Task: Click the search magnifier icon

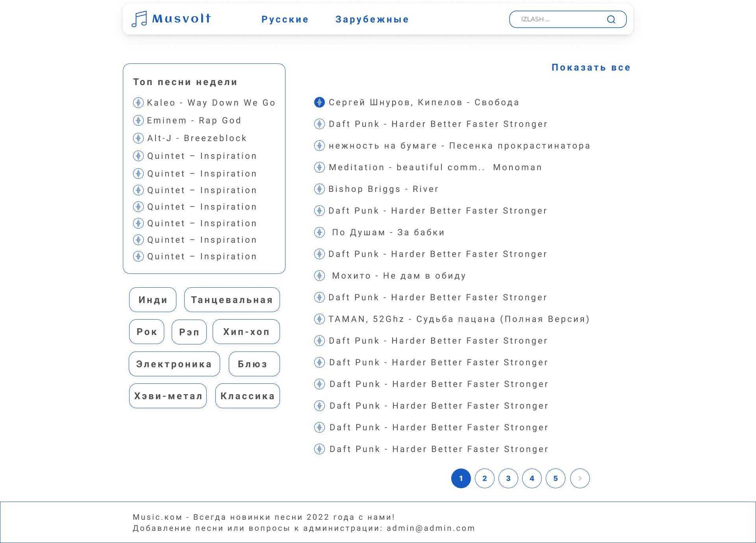Action: (611, 19)
